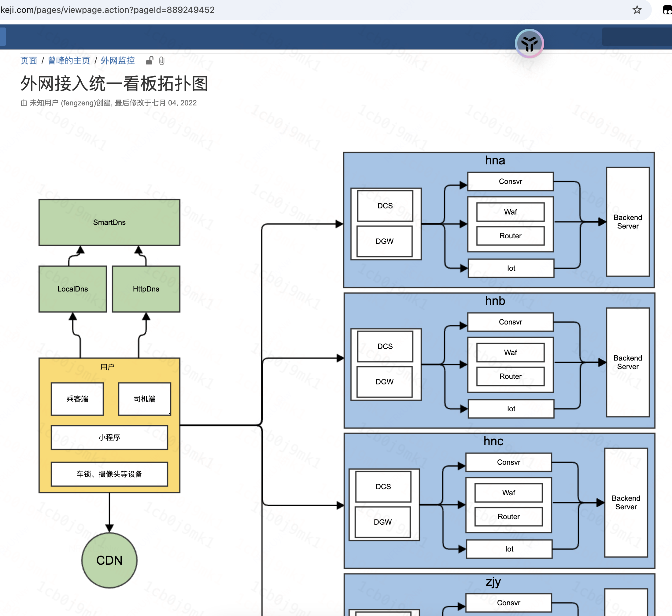Click the SmartDns box in diagram
Screen dimensions: 672x616
point(109,222)
